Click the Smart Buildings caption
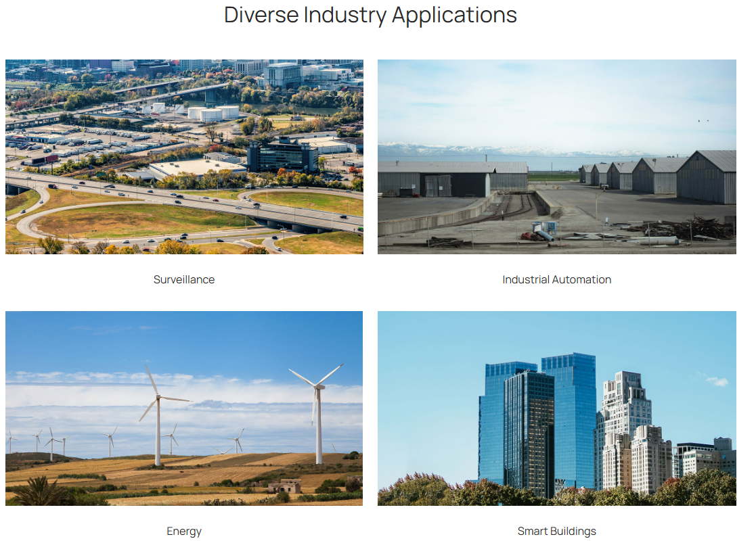The width and height of the screenshot is (756, 541). tap(556, 531)
